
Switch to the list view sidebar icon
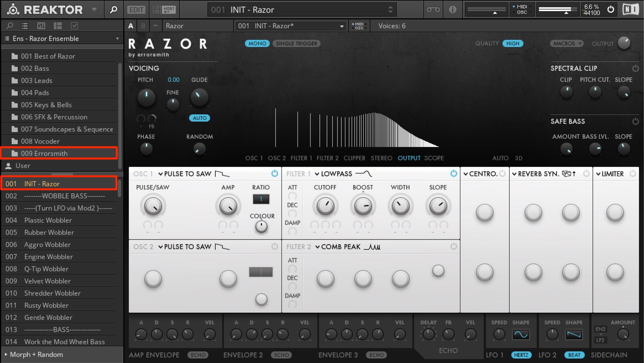click(x=24, y=26)
